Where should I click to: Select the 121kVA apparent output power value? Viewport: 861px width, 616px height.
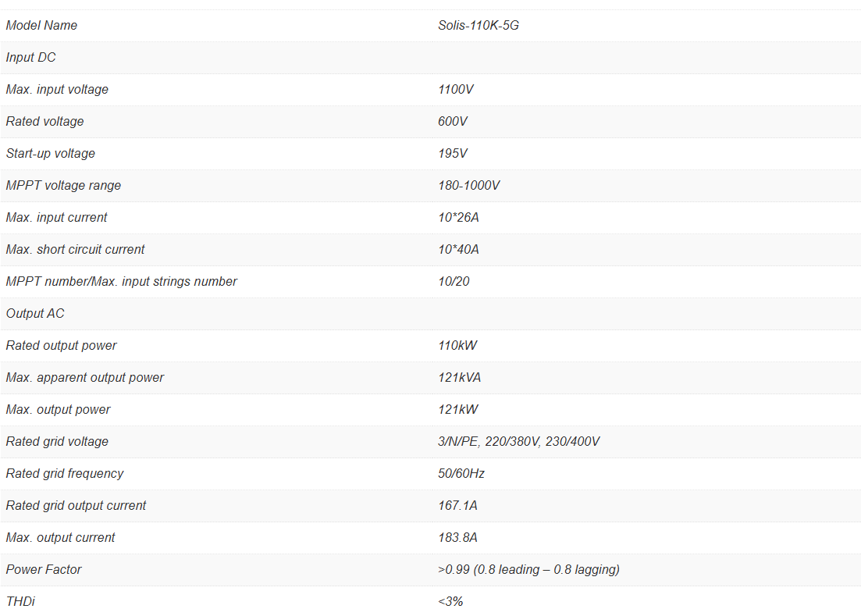click(460, 378)
